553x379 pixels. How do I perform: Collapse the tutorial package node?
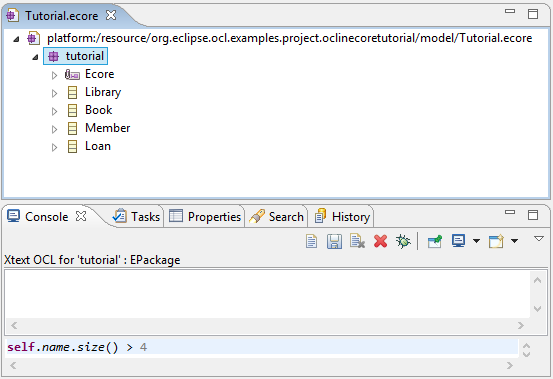coord(35,57)
